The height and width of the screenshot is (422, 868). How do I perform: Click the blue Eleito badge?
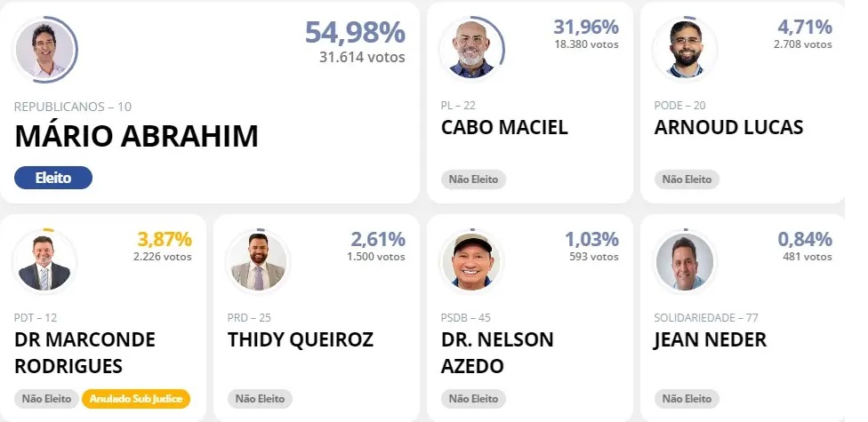53,178
